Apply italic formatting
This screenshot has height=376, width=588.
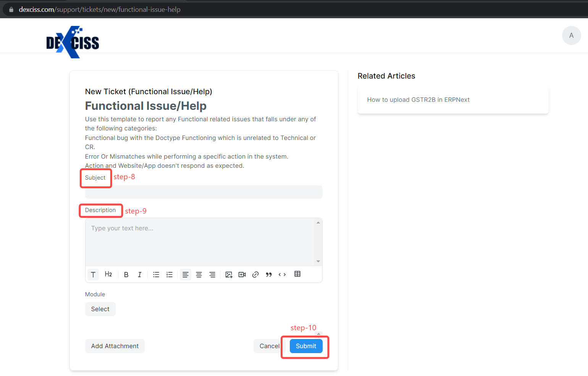140,274
